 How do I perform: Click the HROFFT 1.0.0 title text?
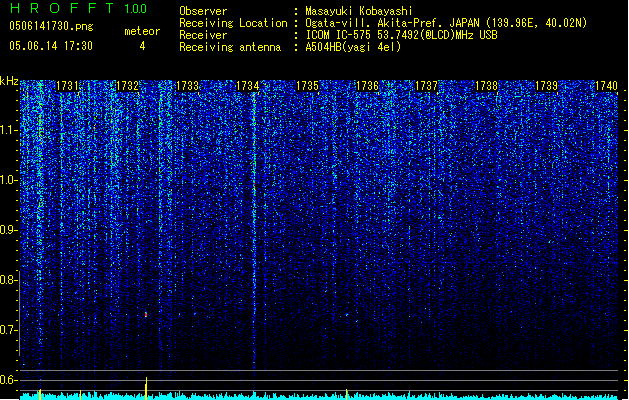(78, 8)
